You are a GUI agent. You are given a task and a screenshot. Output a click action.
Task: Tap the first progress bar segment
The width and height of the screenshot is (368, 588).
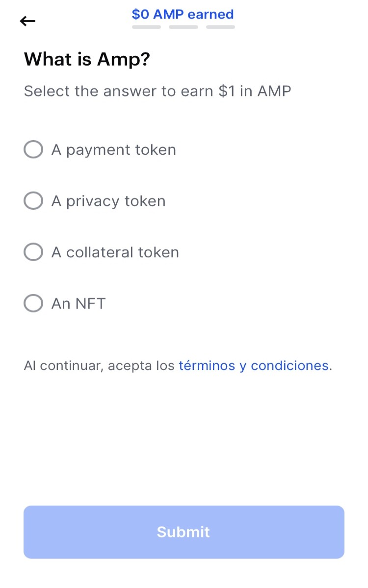click(146, 27)
